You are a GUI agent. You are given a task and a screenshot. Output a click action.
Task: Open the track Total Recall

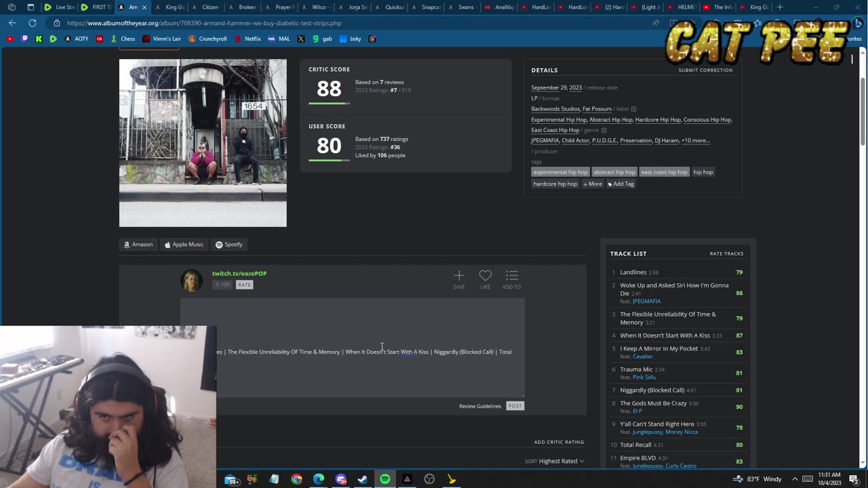[x=635, y=445]
